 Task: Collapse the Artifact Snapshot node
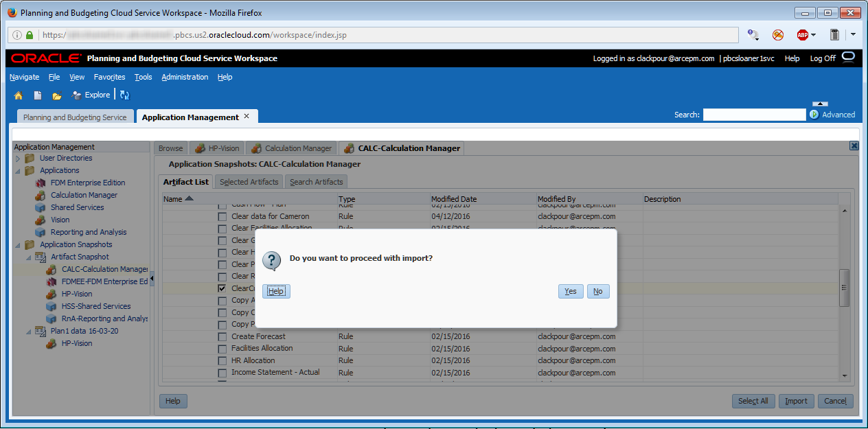[x=29, y=257]
